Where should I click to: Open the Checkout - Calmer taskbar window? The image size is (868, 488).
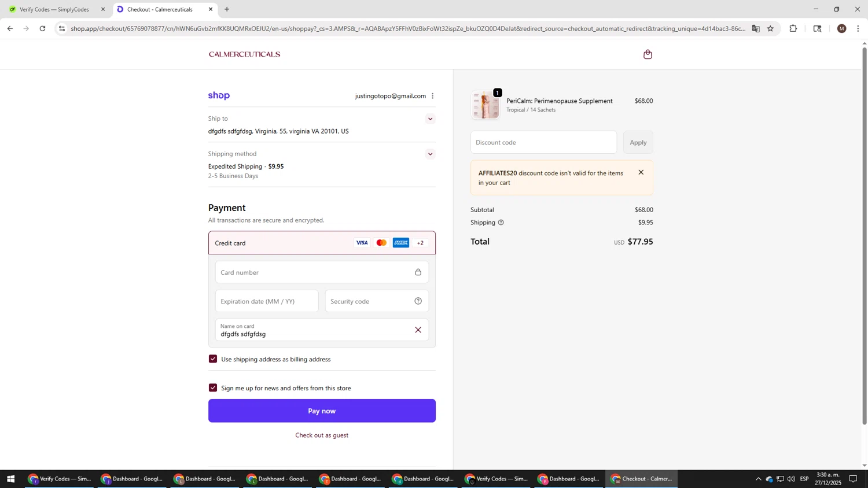[x=642, y=479]
